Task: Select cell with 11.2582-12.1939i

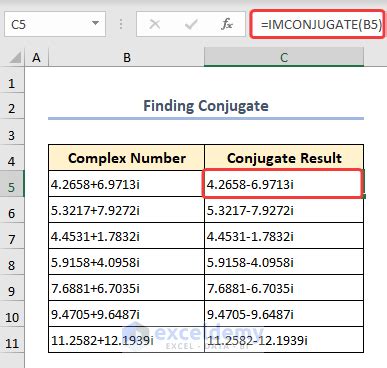Action: [x=284, y=340]
